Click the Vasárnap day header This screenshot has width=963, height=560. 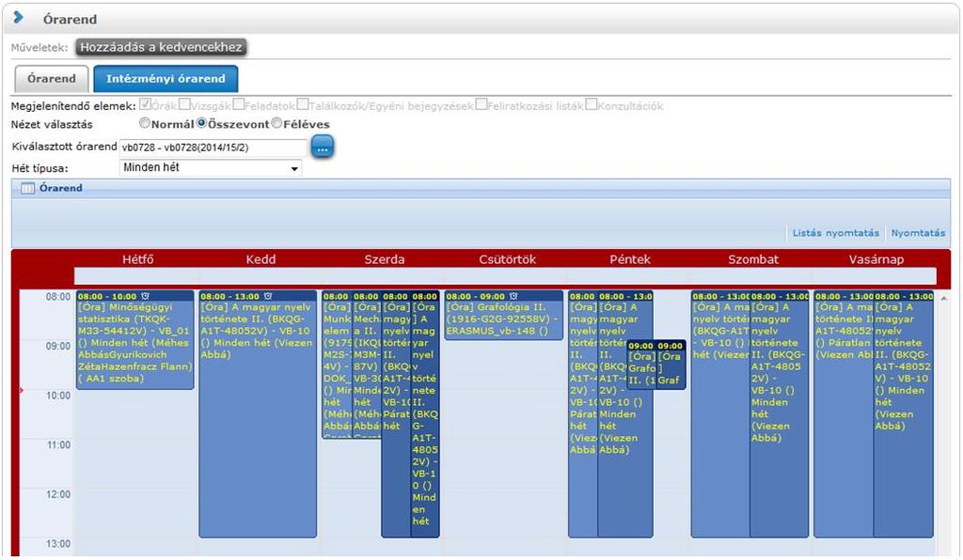coord(876,259)
